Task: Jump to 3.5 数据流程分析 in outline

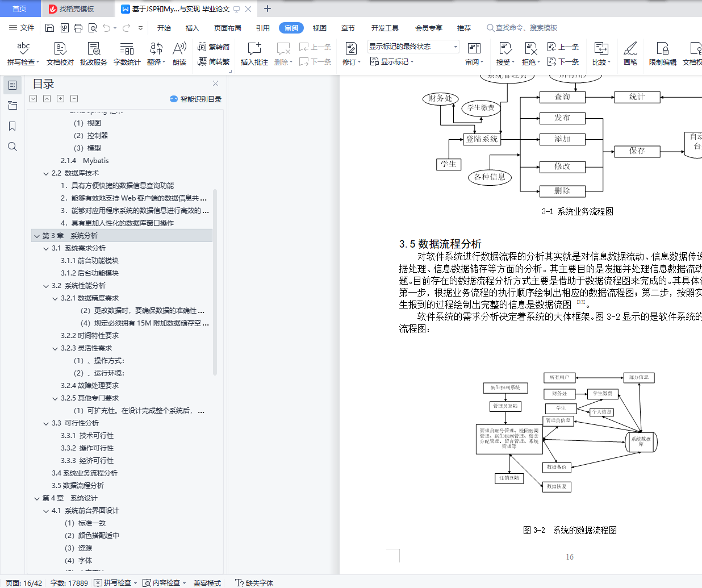Action: (78, 486)
